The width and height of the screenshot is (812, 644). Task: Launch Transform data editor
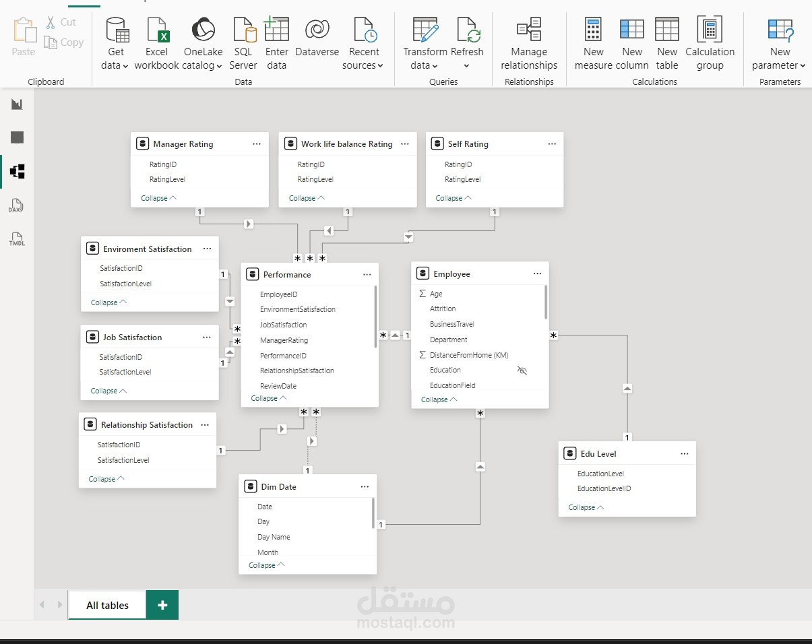click(425, 44)
